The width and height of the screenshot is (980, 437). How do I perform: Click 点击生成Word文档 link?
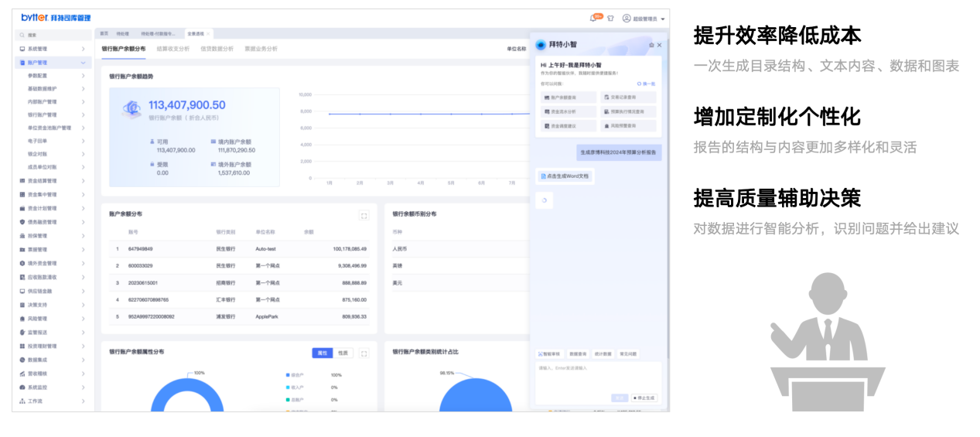click(x=565, y=176)
